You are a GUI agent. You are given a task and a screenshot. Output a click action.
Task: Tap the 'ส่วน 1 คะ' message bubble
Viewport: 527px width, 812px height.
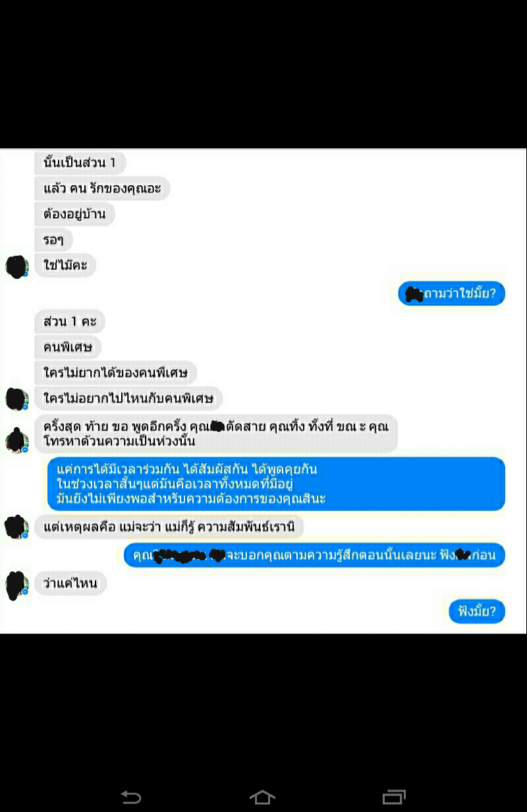70,322
